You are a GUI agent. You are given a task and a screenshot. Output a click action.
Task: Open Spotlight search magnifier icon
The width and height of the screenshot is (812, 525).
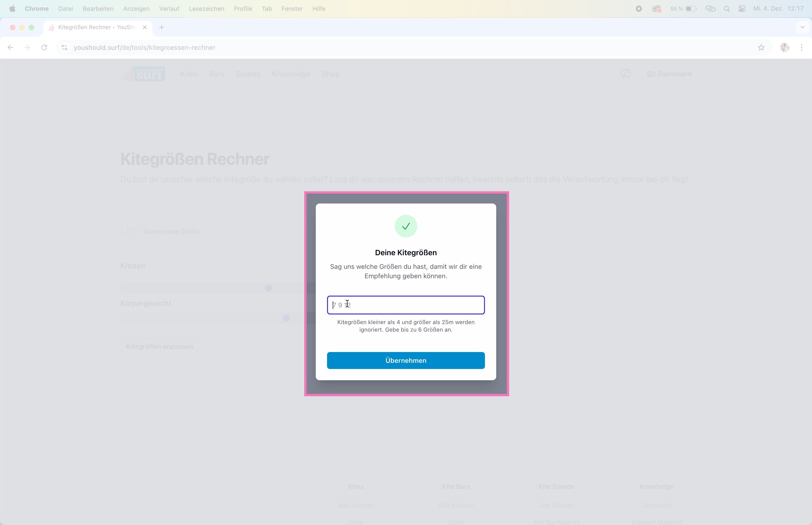coord(727,8)
